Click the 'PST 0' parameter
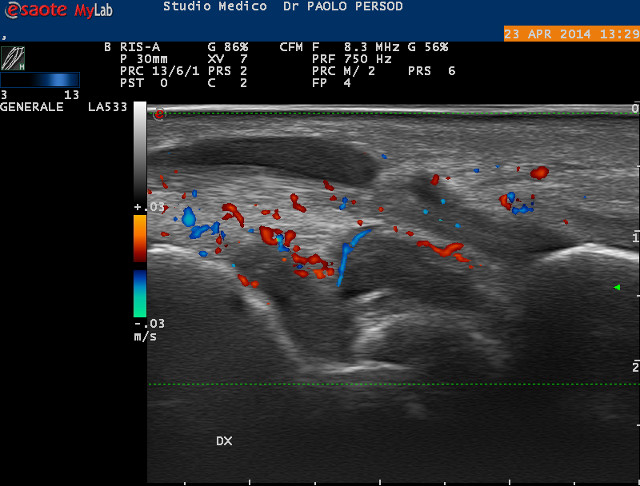The image size is (640, 486). click(144, 83)
